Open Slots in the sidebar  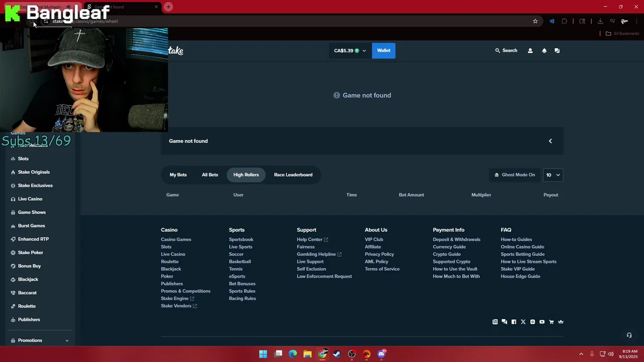(x=23, y=159)
